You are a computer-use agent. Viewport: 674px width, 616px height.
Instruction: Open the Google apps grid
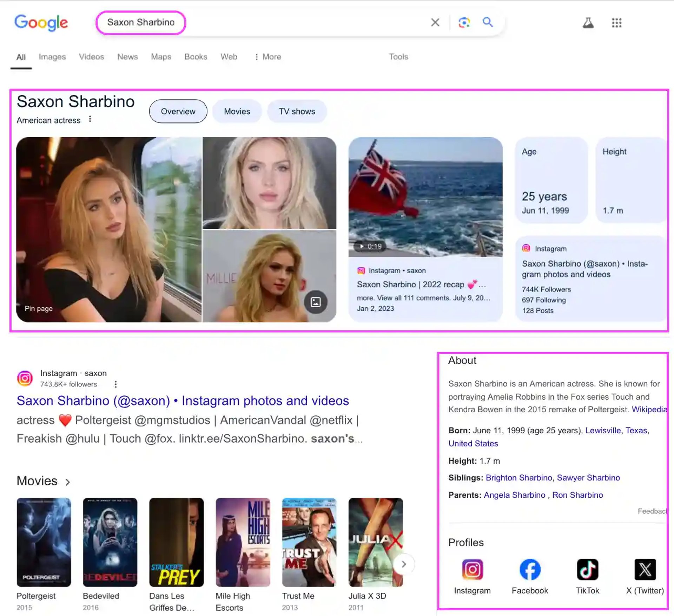pyautogui.click(x=616, y=23)
